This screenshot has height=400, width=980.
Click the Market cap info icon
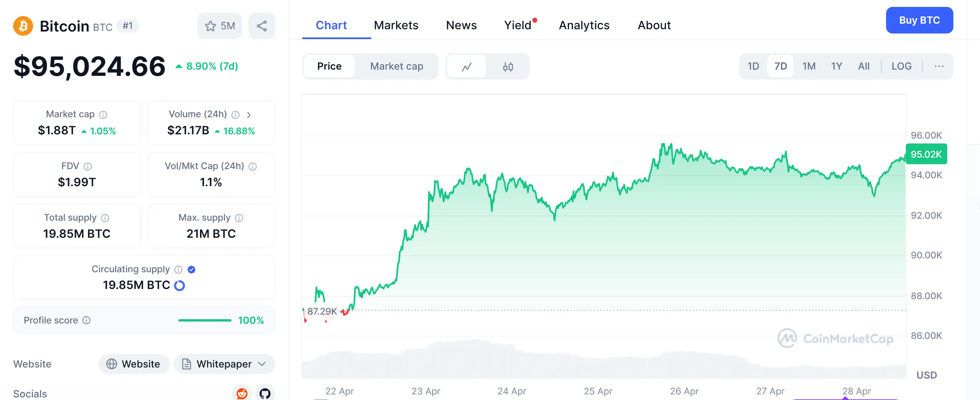coord(103,115)
